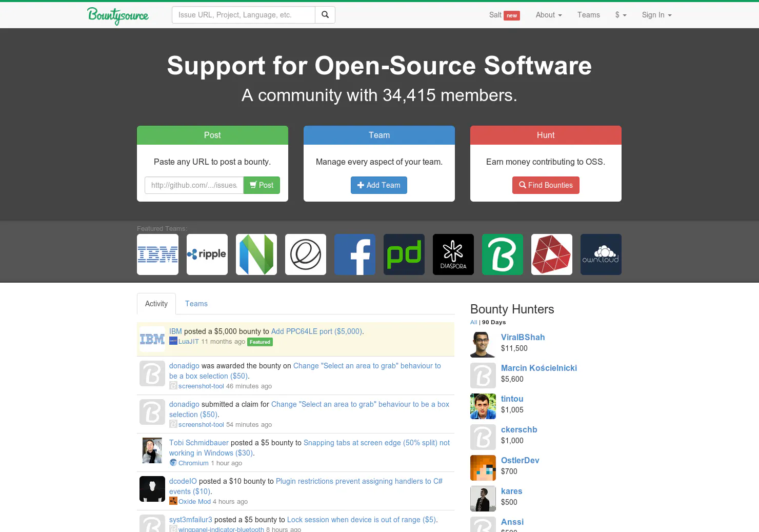Open the red gem featured team logo
Viewport: 759px width, 532px height.
[x=552, y=254]
